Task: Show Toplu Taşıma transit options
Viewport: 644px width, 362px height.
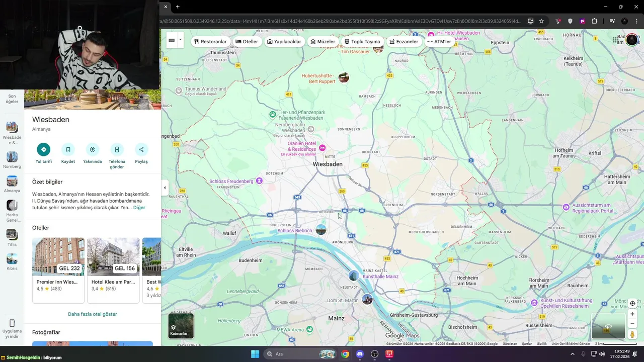Action: (x=362, y=42)
